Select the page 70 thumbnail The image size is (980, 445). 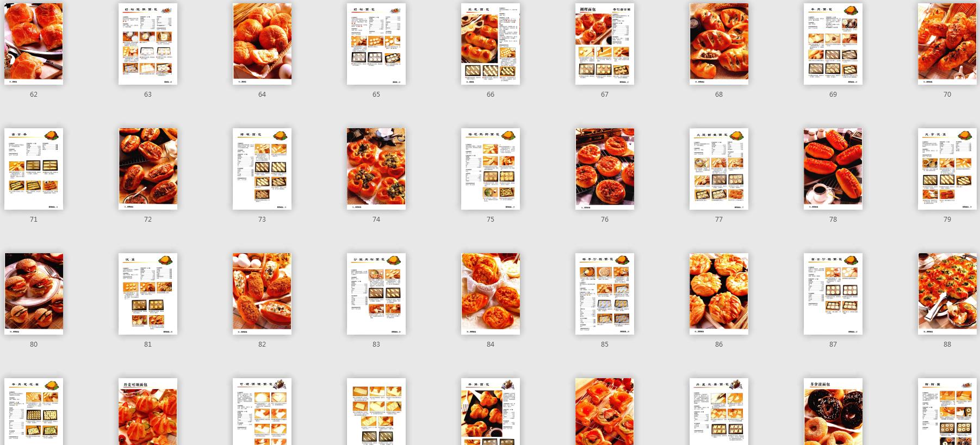click(947, 43)
